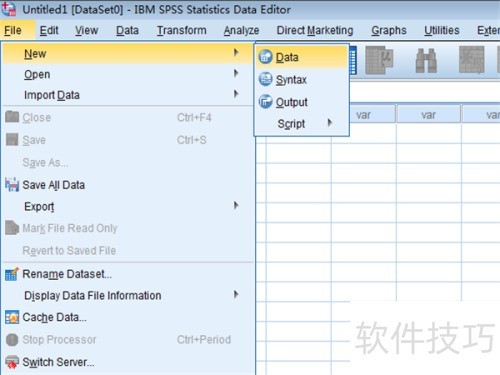Click the Mark File Read Only icon

12,228
